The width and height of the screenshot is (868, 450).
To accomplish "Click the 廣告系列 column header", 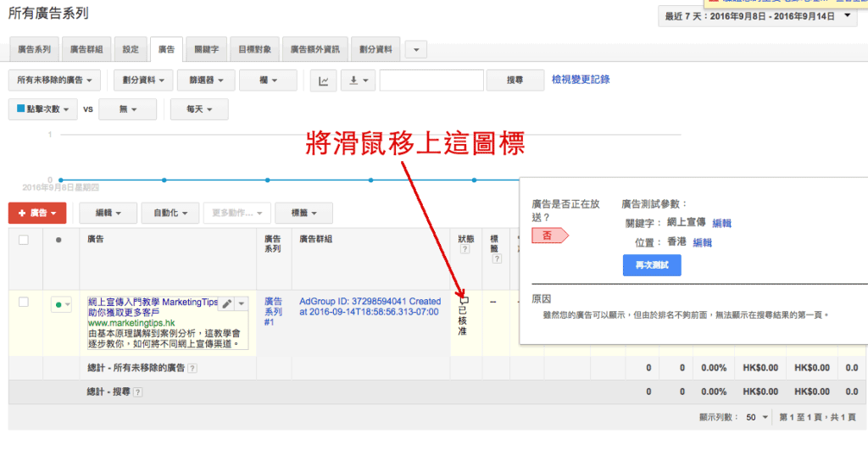I will coord(272,243).
